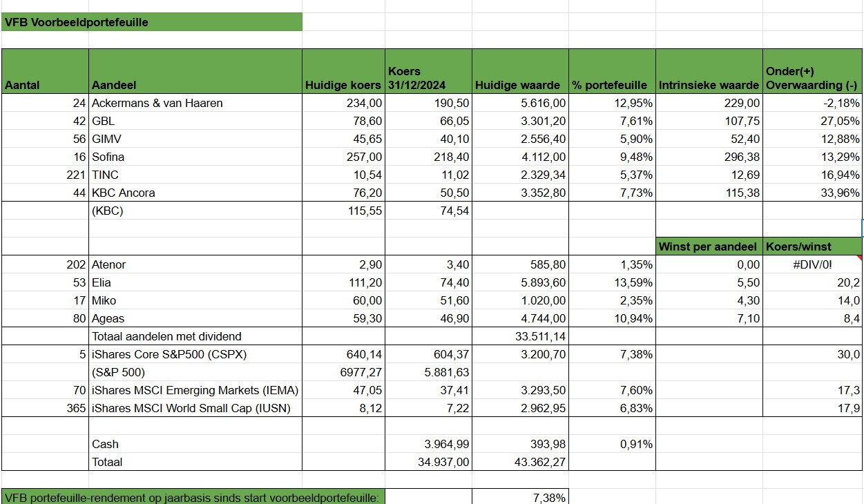Click the Onder(+) Overwaarding (-) header
The image size is (864, 504).
pos(812,71)
